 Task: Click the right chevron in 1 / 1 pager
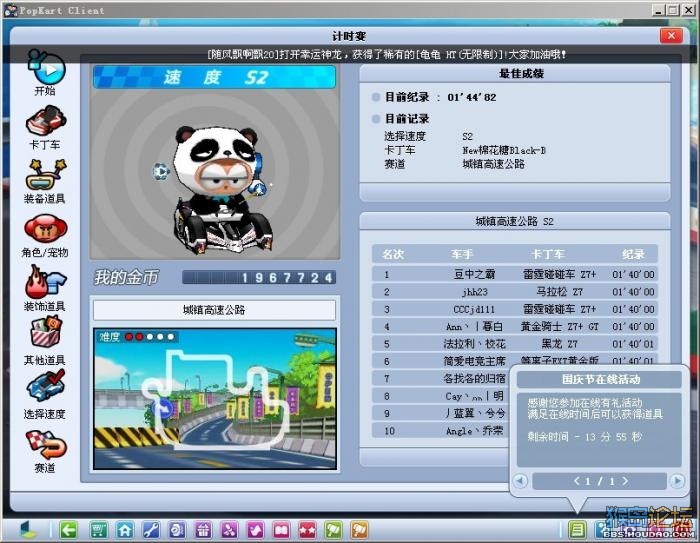tap(625, 481)
